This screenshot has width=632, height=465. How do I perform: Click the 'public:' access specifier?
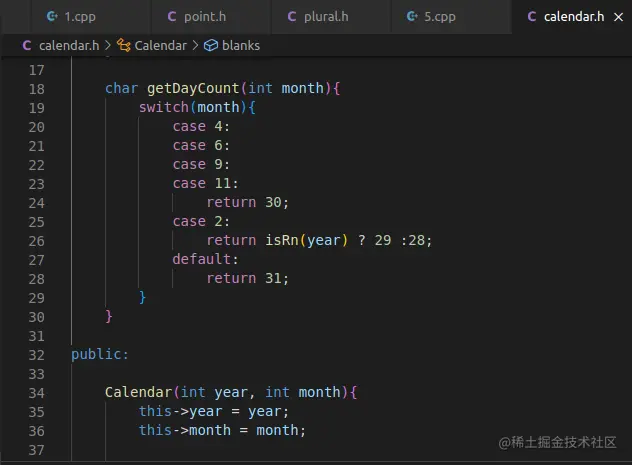click(x=100, y=354)
